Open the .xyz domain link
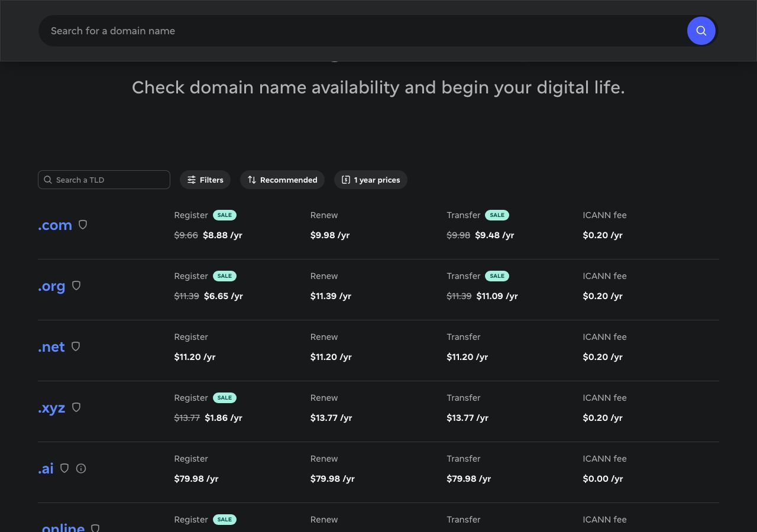757x532 pixels. click(x=51, y=408)
